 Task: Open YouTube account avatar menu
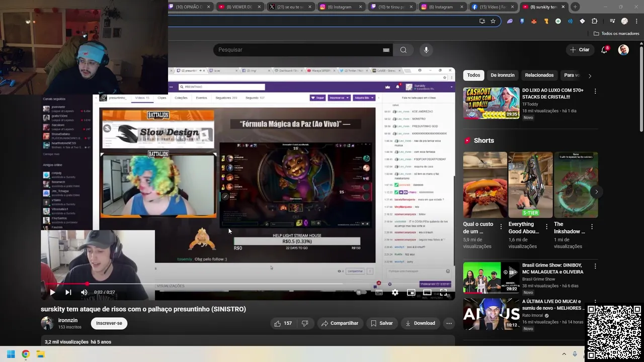coord(623,50)
